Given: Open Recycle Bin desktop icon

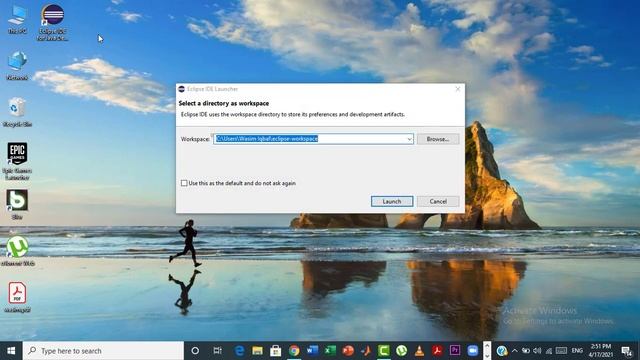Looking at the screenshot, I should 17,112.
